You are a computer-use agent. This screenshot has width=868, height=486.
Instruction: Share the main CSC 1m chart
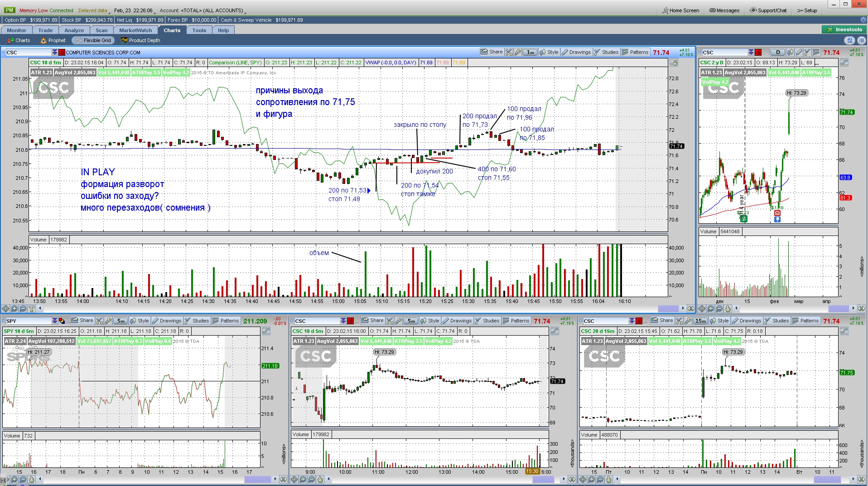[x=492, y=52]
